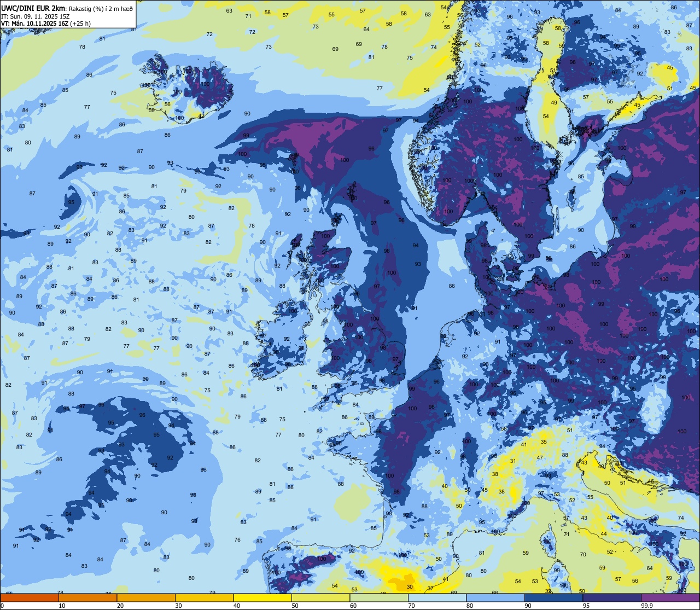Click the "20" legend scale label
Image resolution: width=700 pixels, height=610 pixels.
120,606
